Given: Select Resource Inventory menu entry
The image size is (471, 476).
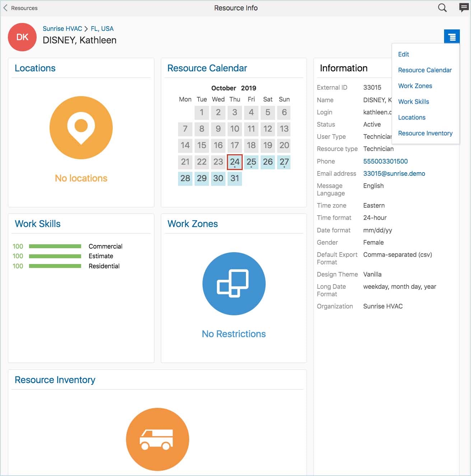Looking at the screenshot, I should click(425, 133).
